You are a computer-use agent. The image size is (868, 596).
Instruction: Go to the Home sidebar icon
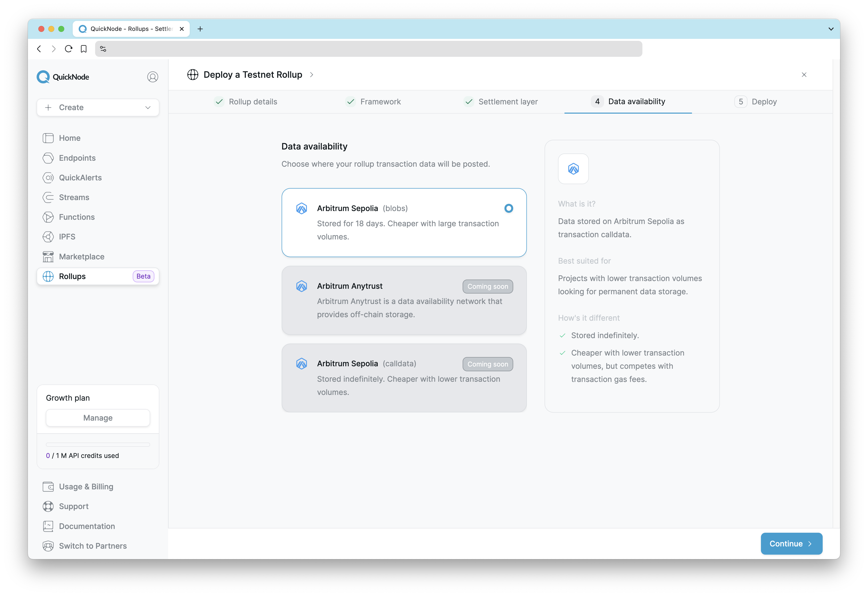(48, 138)
